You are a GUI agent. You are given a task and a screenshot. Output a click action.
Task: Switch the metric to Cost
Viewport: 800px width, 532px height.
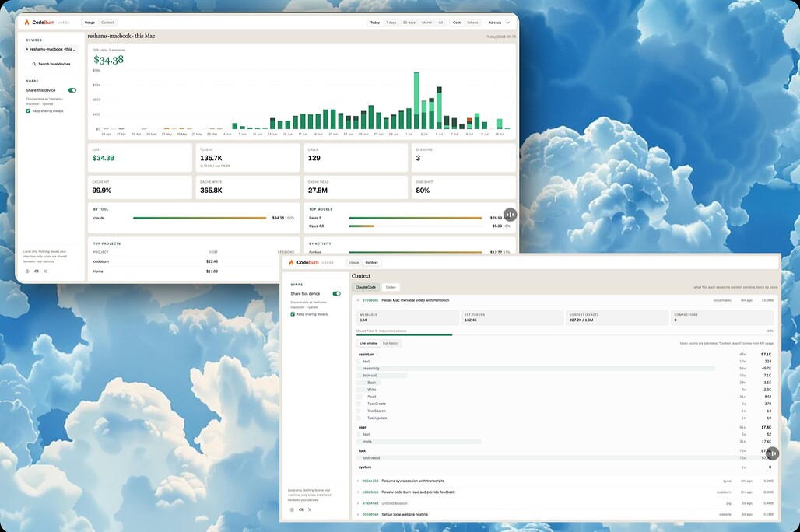457,23
